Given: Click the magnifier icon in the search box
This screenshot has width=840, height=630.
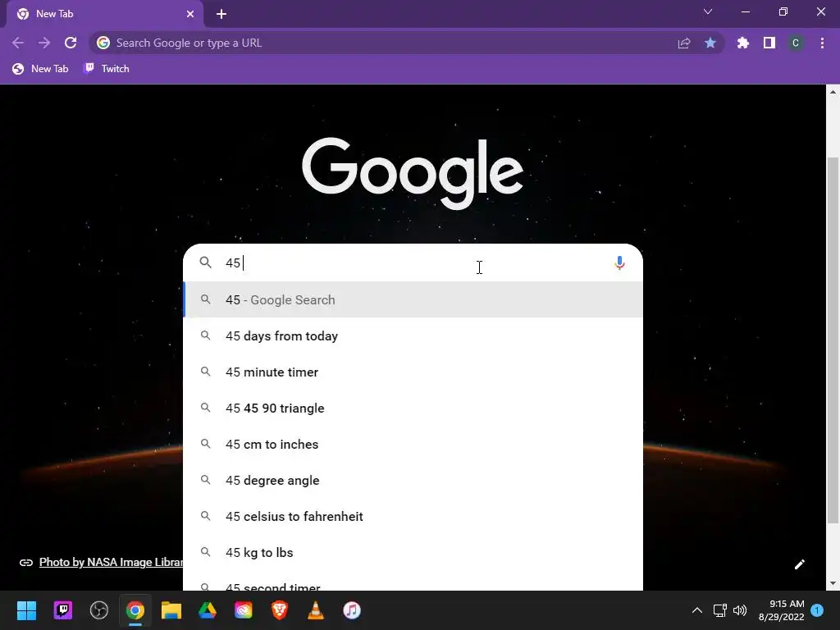Looking at the screenshot, I should tap(206, 262).
